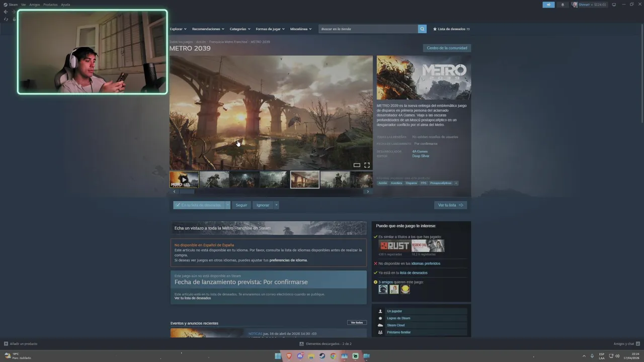Image resolution: width=644 pixels, height=362 pixels.
Task: Select the second media strip thumbnail
Action: coord(214,179)
